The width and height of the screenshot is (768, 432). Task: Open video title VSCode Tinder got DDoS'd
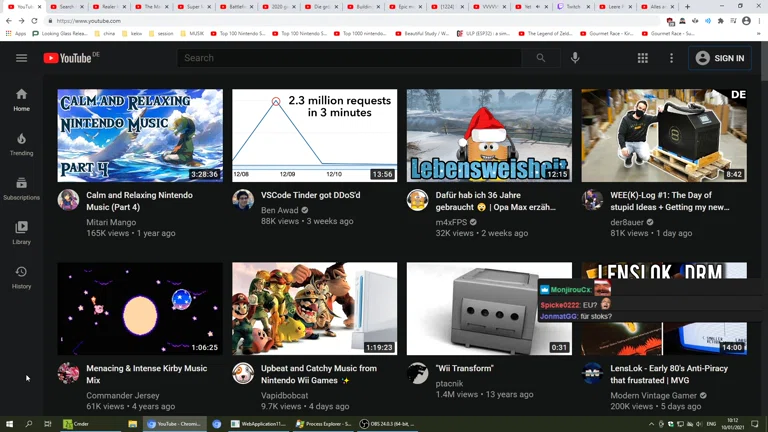coord(311,195)
